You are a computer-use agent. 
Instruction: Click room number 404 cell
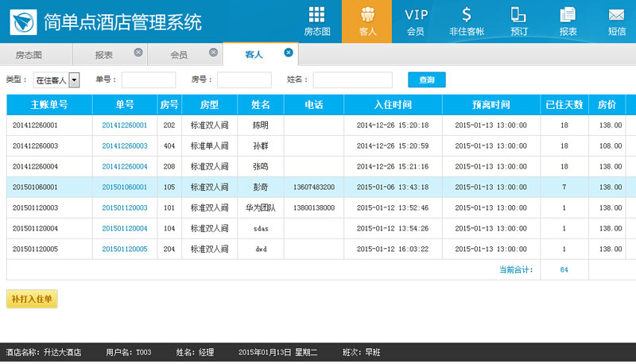click(x=169, y=146)
